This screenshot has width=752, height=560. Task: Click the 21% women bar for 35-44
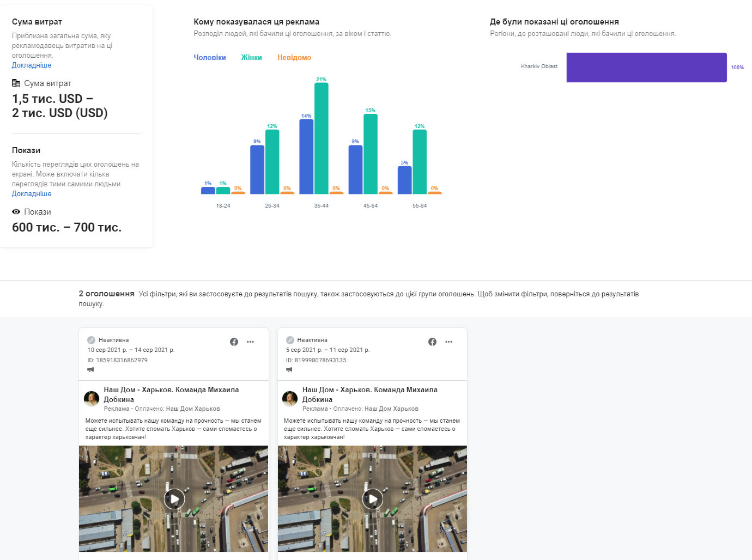coord(322,138)
